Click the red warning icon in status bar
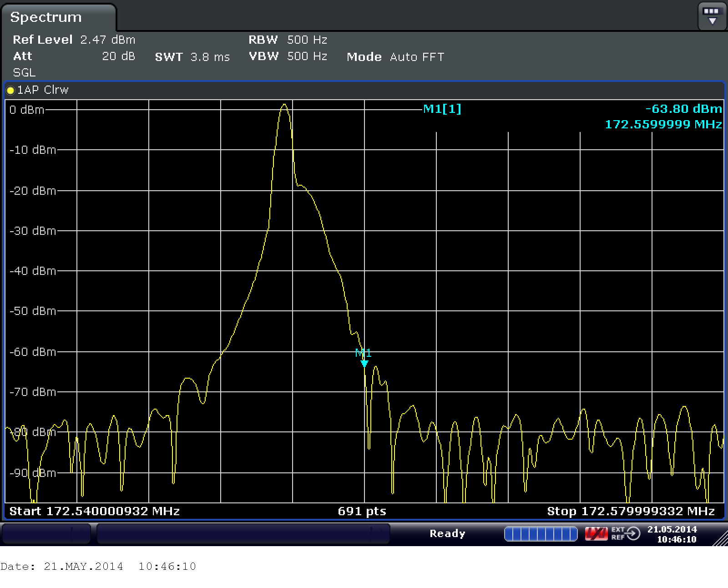Image resolution: width=728 pixels, height=588 pixels. point(596,533)
